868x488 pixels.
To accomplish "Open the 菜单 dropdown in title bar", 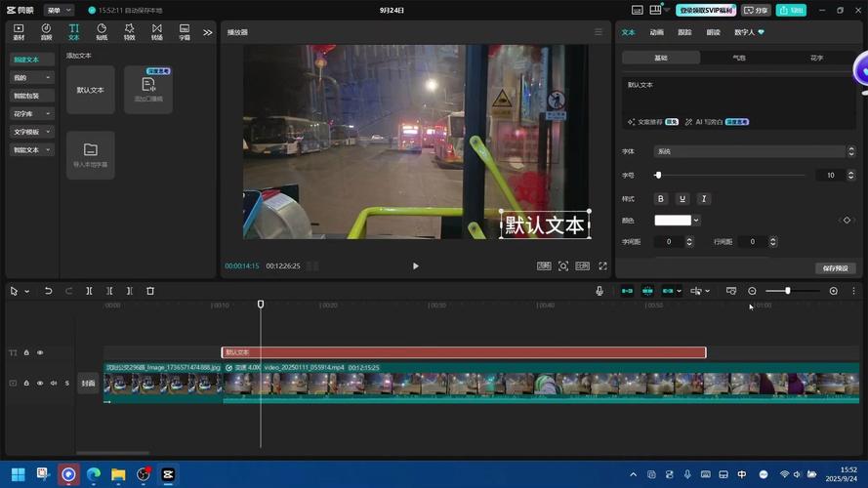I will 58,10.
